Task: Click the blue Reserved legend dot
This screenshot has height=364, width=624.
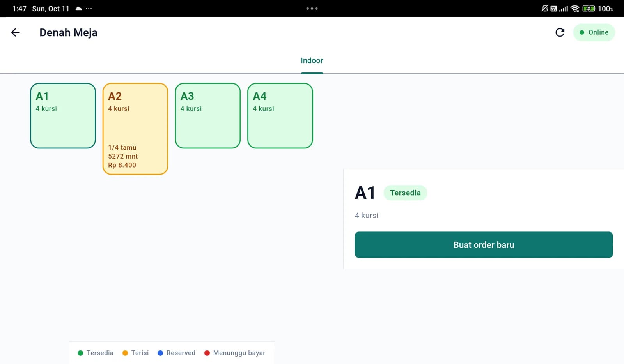Action: pyautogui.click(x=160, y=353)
